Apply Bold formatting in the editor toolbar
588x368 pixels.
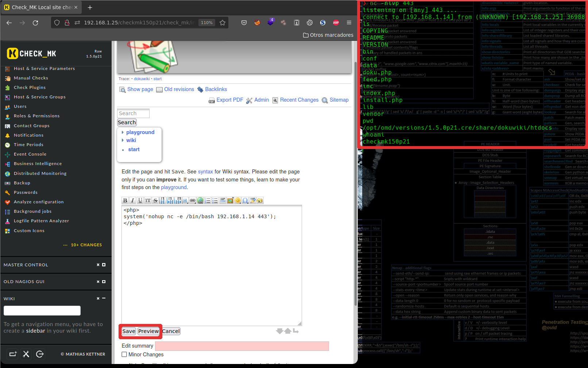tap(125, 200)
